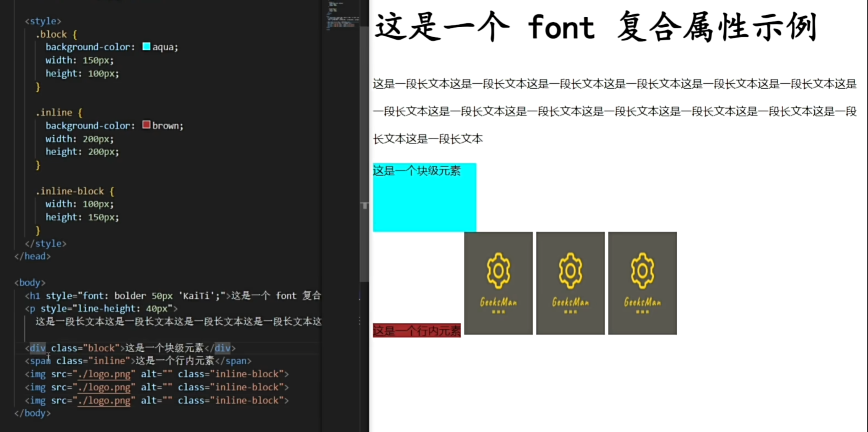Click the closing </body> tag
This screenshot has height=432, width=868.
click(33, 413)
